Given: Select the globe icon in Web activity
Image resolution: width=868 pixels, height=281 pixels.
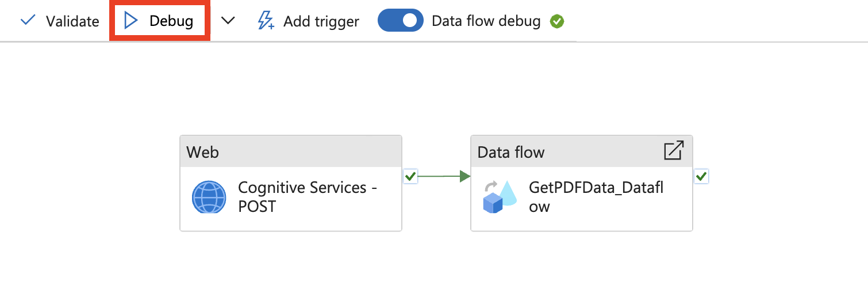Looking at the screenshot, I should point(209,198).
